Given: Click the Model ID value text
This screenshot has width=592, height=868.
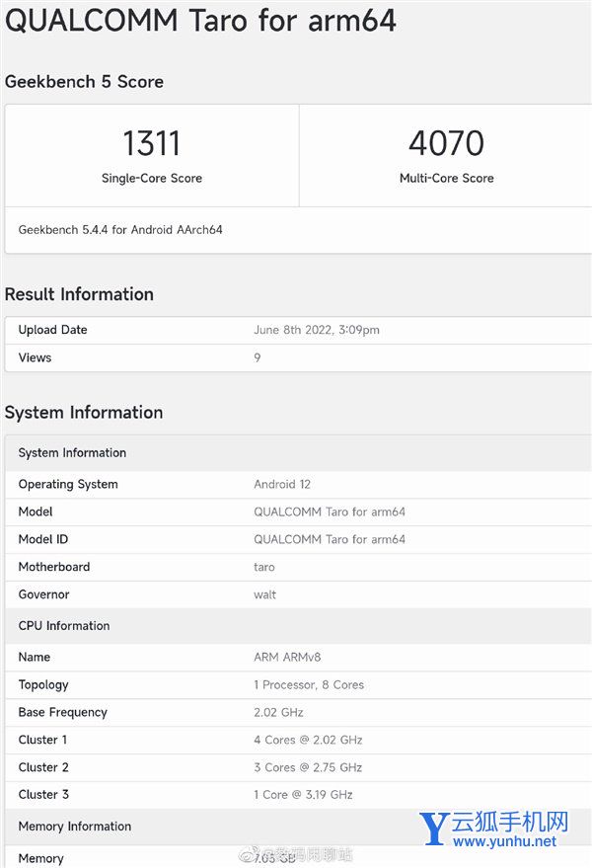Looking at the screenshot, I should 330,539.
